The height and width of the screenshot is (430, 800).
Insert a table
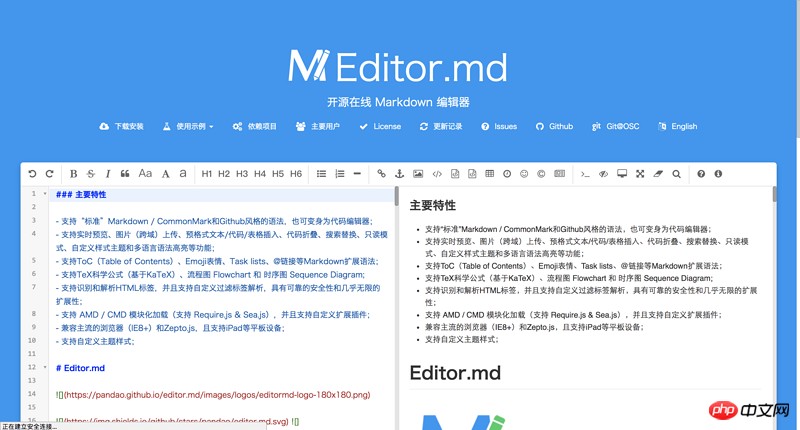(x=490, y=173)
